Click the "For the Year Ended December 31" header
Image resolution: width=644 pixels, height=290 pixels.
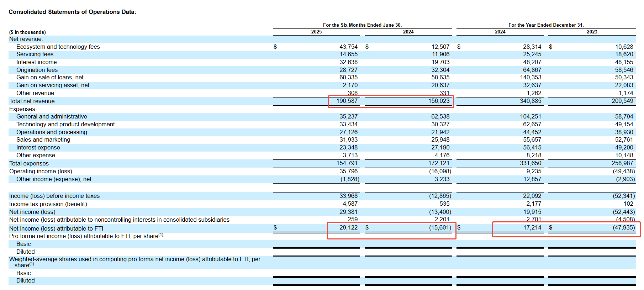point(546,25)
